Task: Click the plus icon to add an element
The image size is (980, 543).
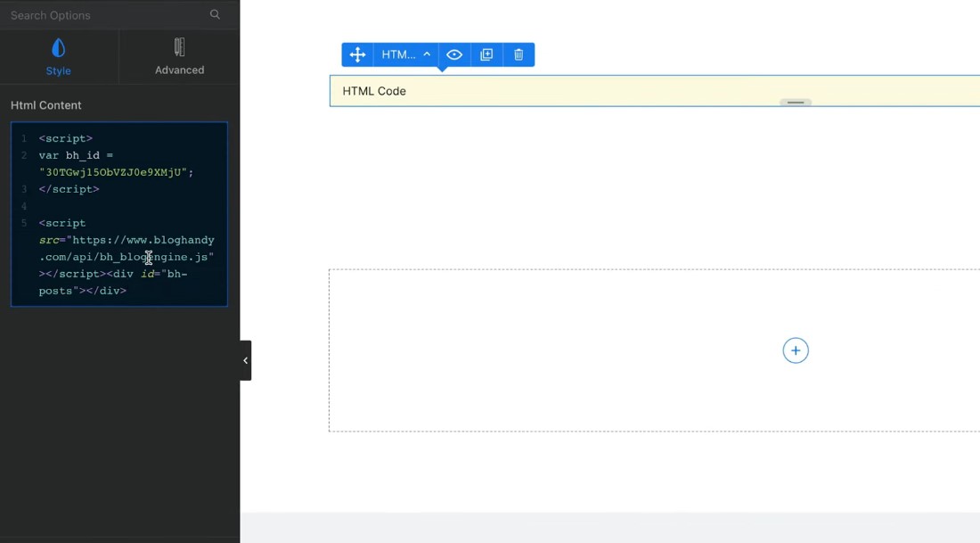Action: tap(795, 350)
